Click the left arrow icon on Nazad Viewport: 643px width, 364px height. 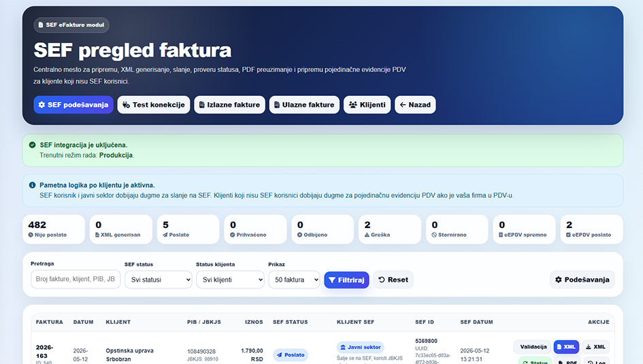pyautogui.click(x=403, y=105)
